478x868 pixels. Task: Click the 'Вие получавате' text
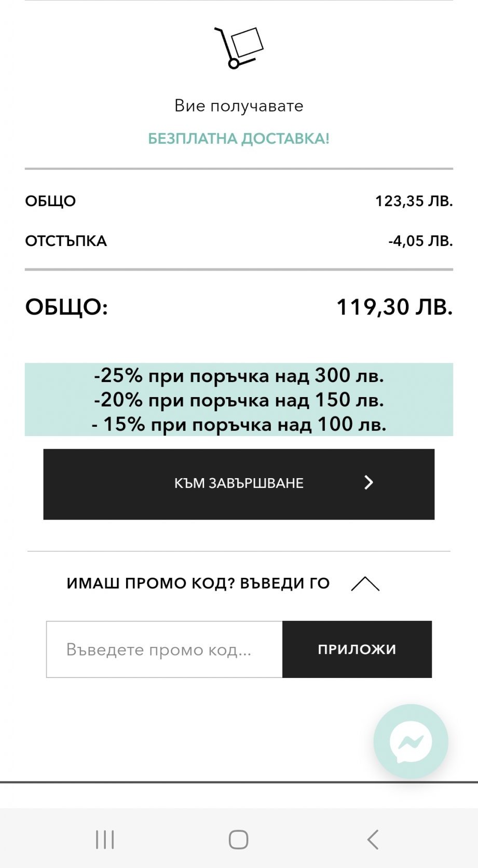[239, 106]
